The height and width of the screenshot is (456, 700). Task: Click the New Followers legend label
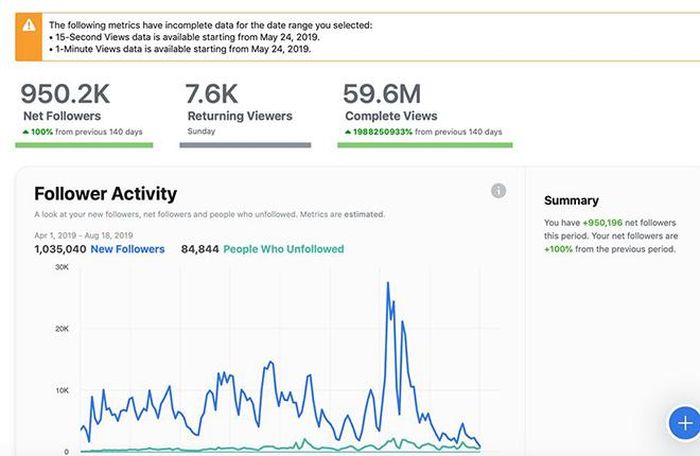click(128, 249)
